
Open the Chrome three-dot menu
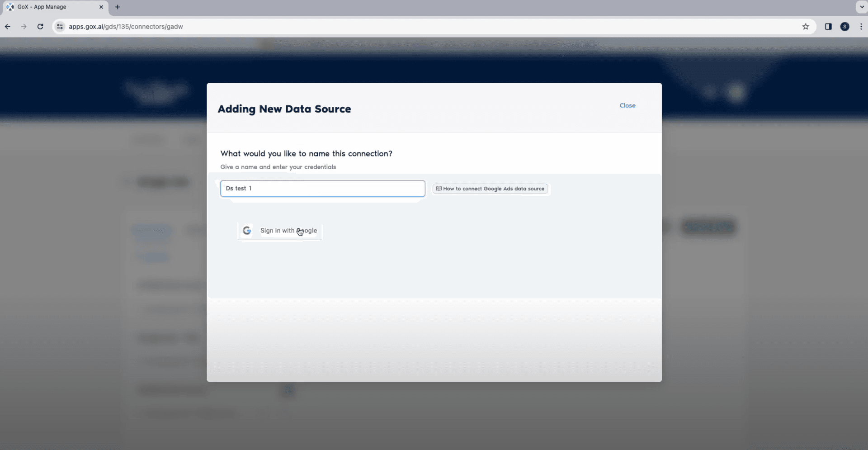click(x=861, y=27)
